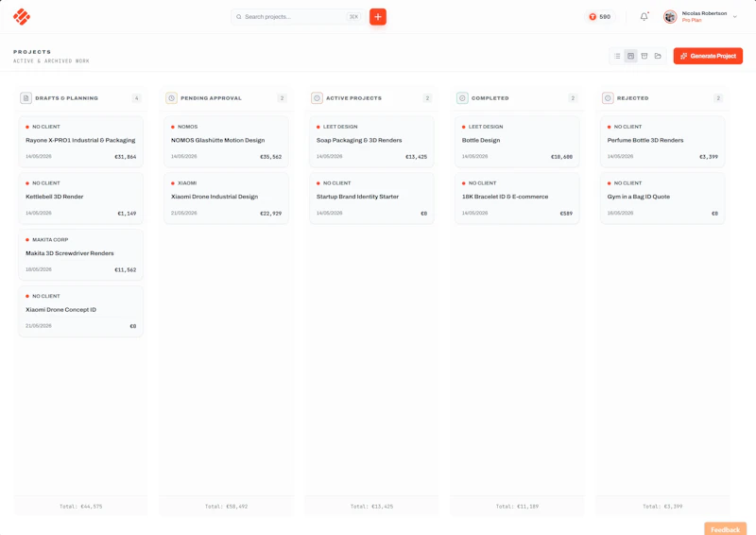Click the Rejected column icon
The image size is (756, 535).
pyautogui.click(x=608, y=98)
